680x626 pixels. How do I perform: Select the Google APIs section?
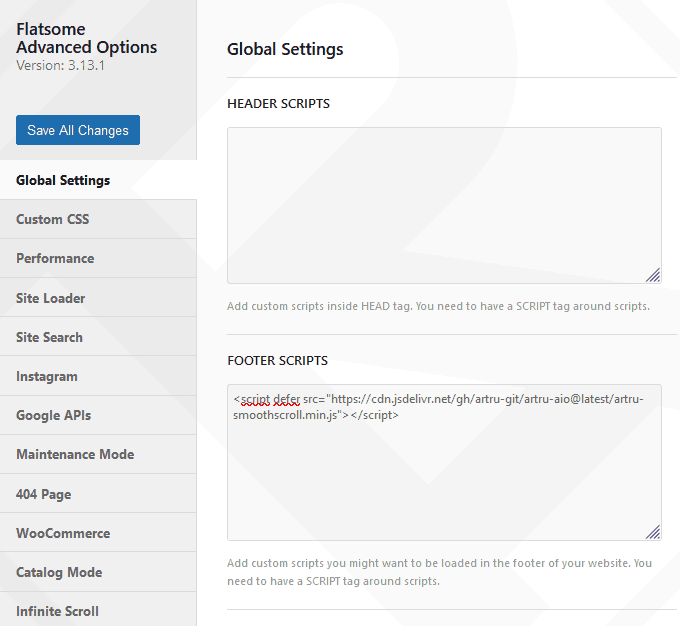click(98, 415)
